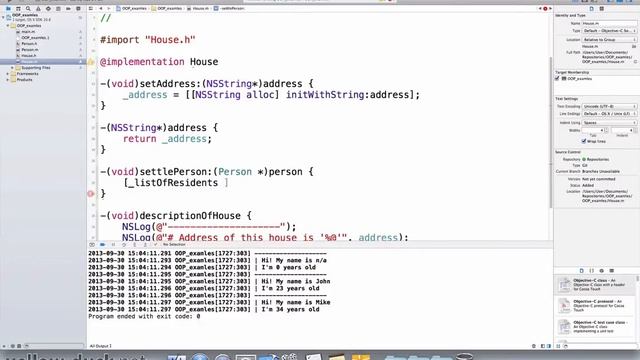Click the library filter search field

click(x=600, y=346)
